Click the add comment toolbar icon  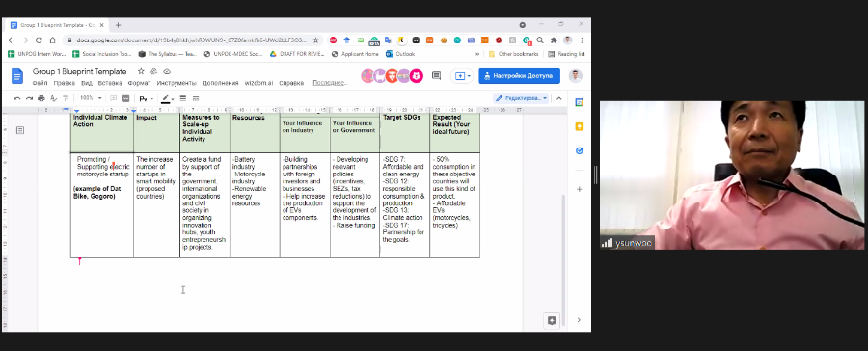click(x=114, y=98)
